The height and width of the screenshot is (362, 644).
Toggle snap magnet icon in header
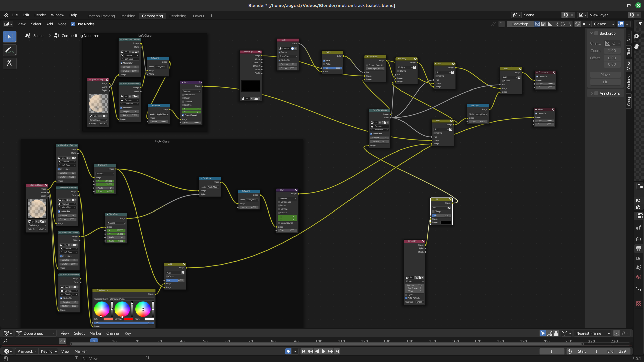(577, 24)
